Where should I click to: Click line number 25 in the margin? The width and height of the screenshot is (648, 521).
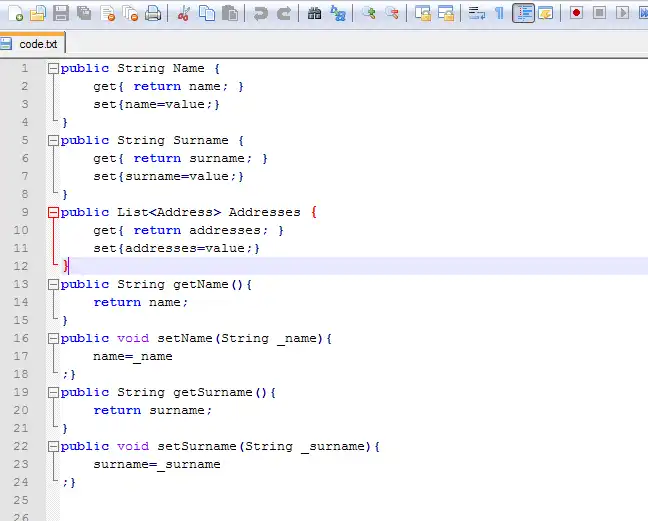tap(21, 500)
